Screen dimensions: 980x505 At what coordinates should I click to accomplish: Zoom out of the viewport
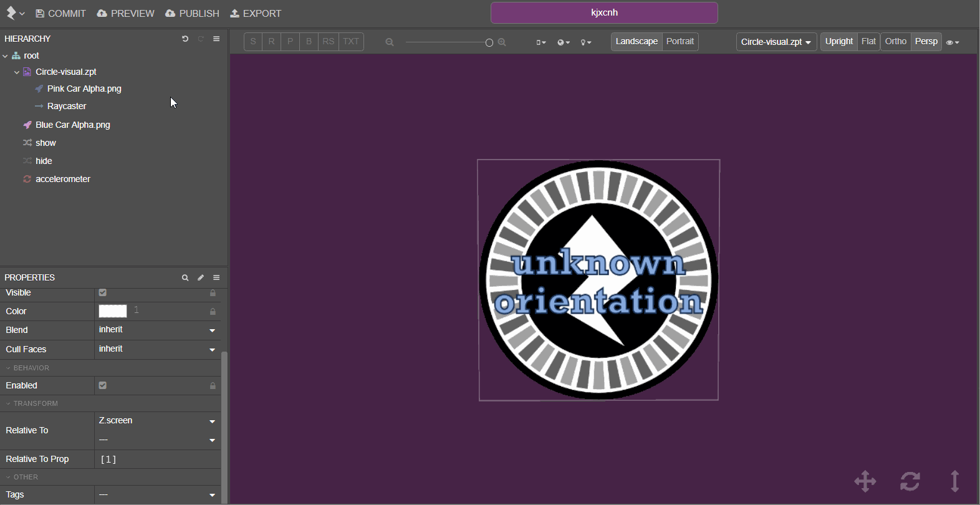click(x=390, y=42)
